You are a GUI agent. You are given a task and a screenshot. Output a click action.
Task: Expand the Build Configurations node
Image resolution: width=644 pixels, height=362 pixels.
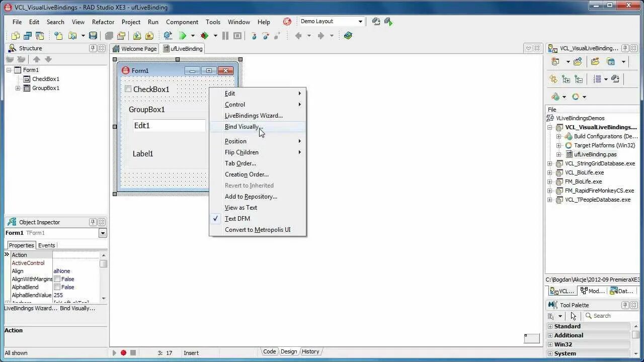pos(558,136)
